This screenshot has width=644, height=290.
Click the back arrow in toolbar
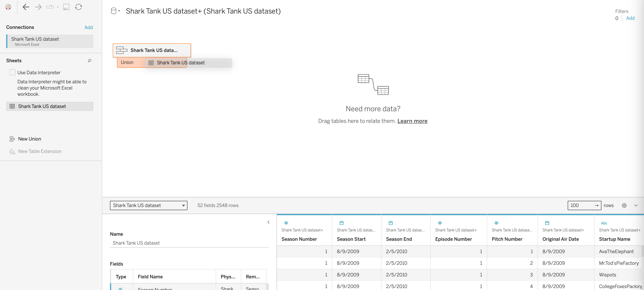26,7
